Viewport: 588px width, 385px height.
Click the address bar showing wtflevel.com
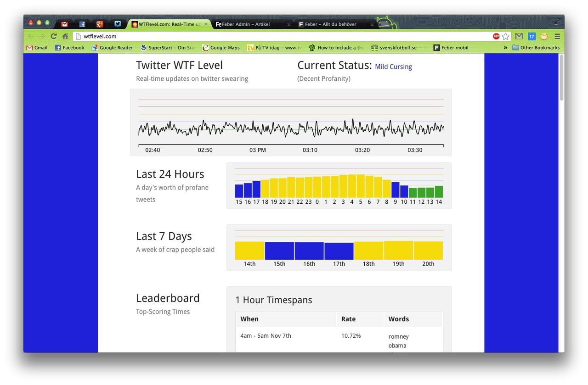pos(276,36)
